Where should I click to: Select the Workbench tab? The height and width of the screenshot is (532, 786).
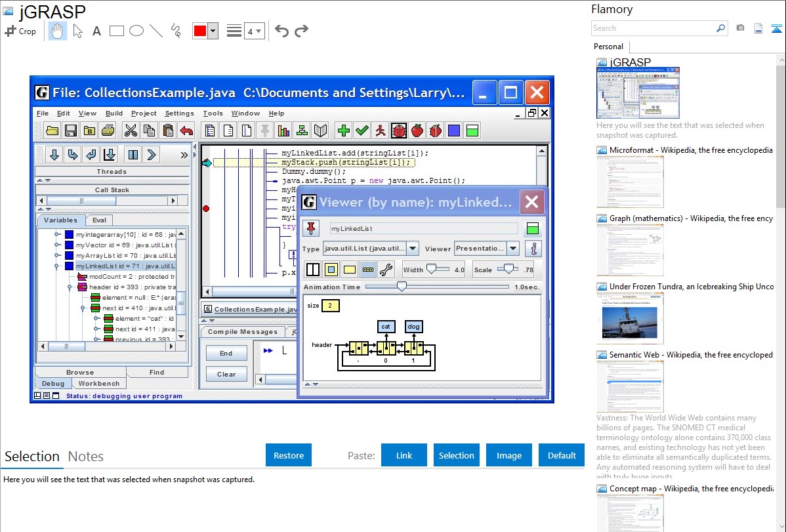click(99, 384)
